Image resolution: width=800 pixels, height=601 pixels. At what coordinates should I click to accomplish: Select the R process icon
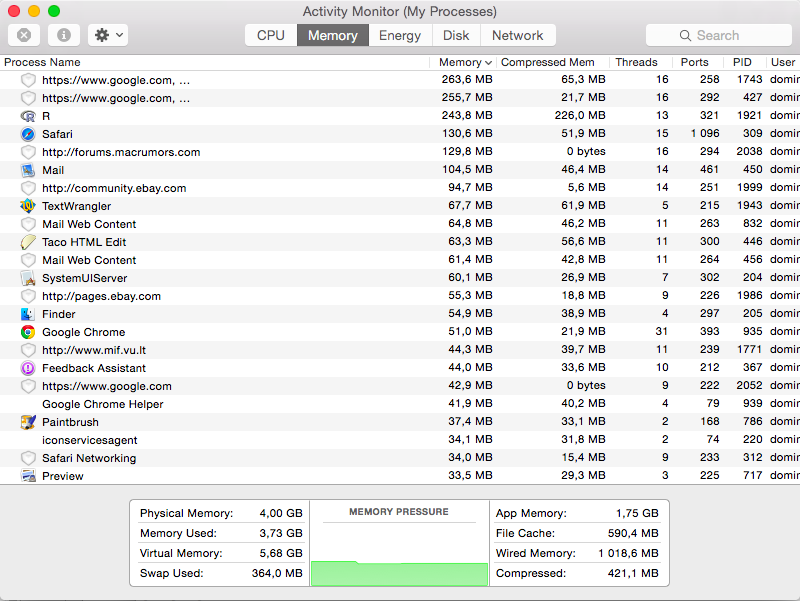pyautogui.click(x=28, y=116)
